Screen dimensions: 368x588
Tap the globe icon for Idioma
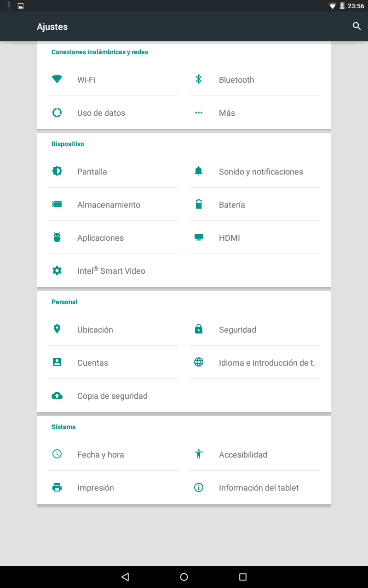click(x=199, y=362)
